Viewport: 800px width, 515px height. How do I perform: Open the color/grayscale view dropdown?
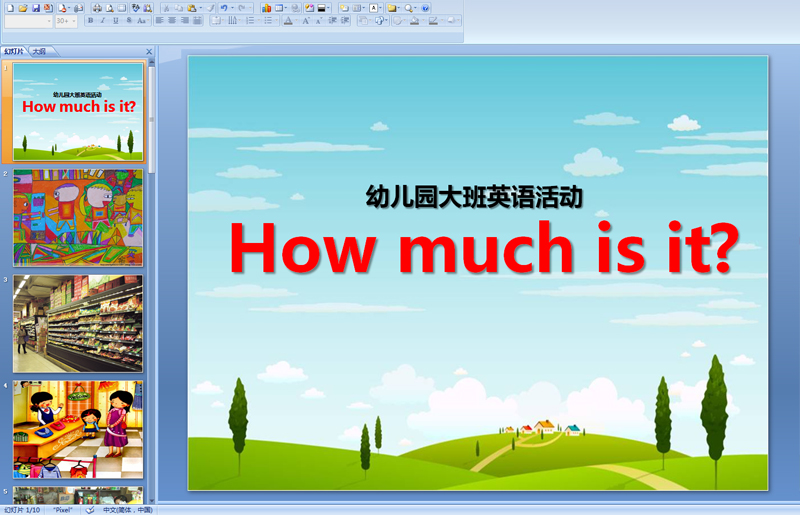(323, 8)
